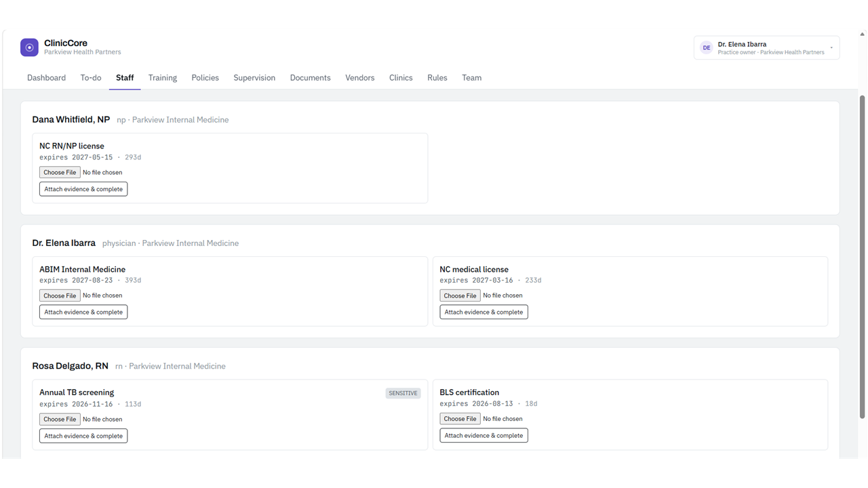Click the page's vertical scrollbar thumb
The image size is (868, 488).
863,258
